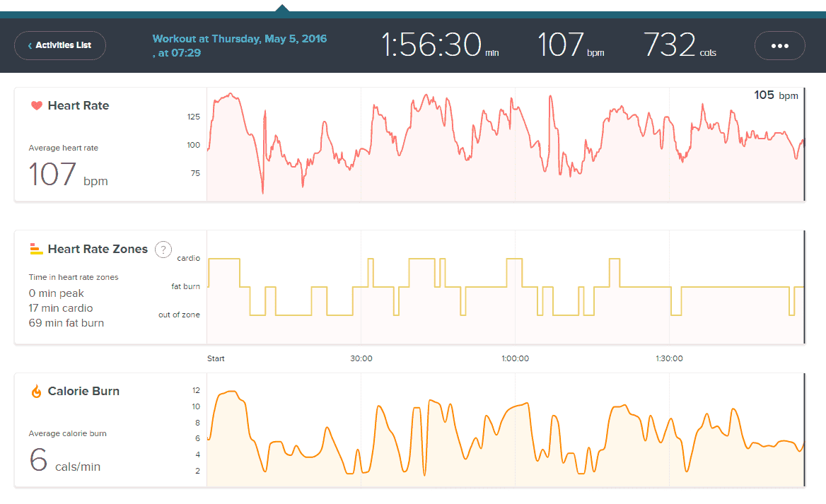Click the Heart Rate panel title
Image resolution: width=826 pixels, height=504 pixels.
point(78,106)
